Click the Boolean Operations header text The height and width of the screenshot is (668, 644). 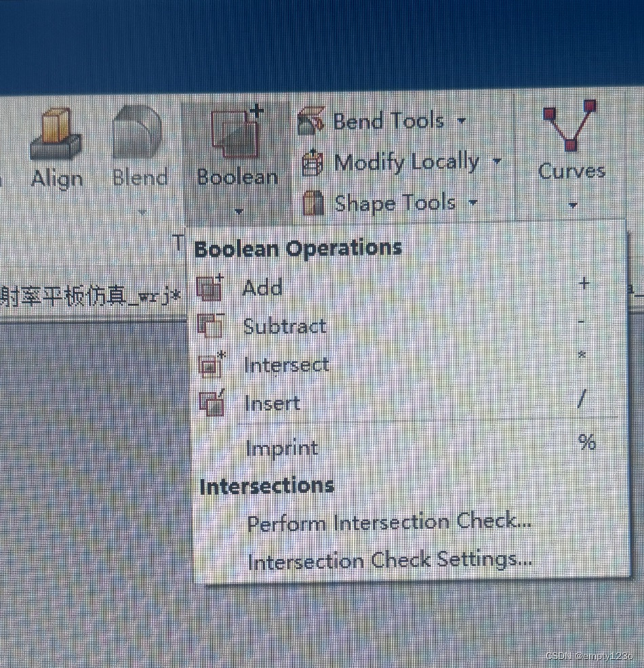tap(298, 248)
